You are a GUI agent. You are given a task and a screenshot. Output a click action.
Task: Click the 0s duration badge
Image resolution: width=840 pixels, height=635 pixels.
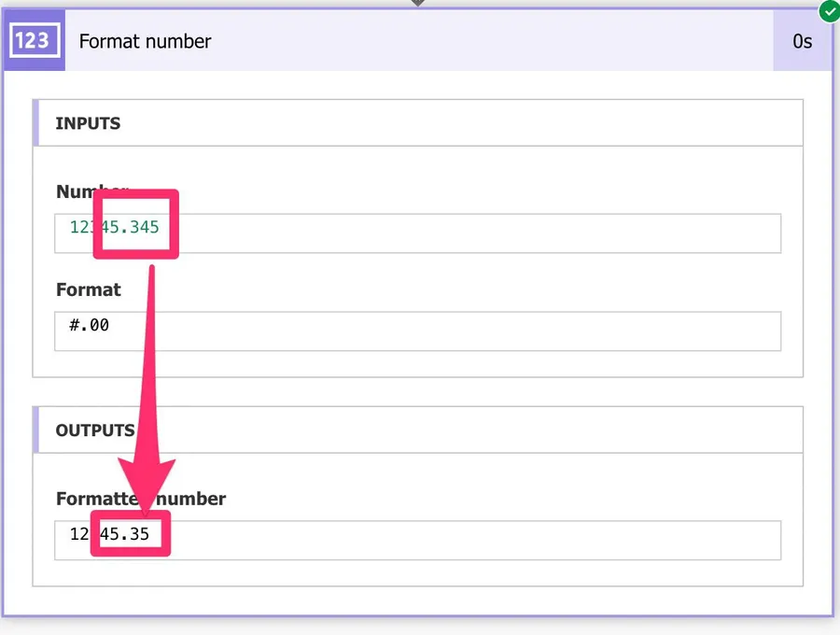tap(802, 41)
